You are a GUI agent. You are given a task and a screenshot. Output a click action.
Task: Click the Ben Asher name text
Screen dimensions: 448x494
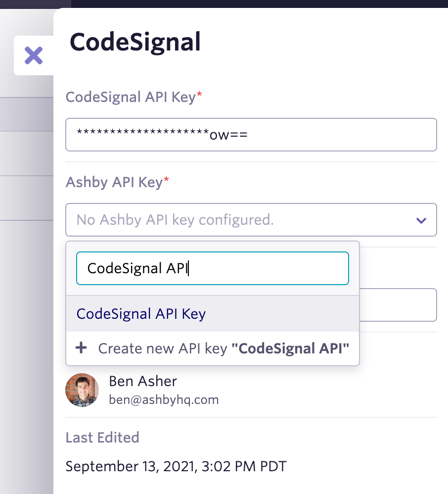(x=142, y=381)
